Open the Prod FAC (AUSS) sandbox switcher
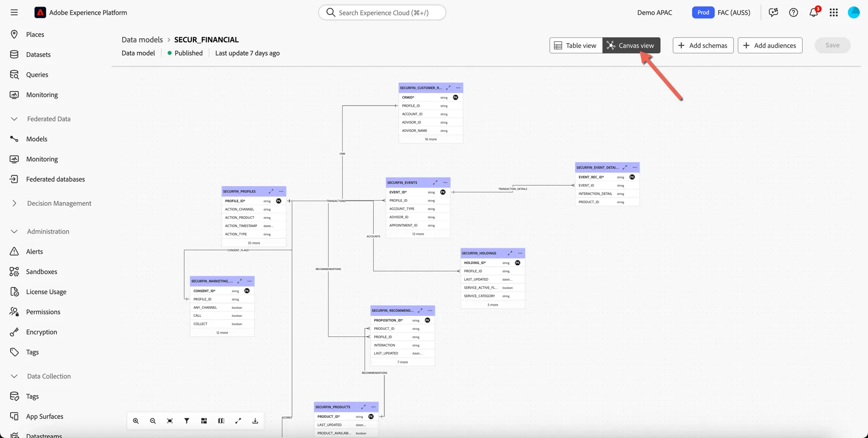Viewport: 868px width, 438px height. click(721, 13)
